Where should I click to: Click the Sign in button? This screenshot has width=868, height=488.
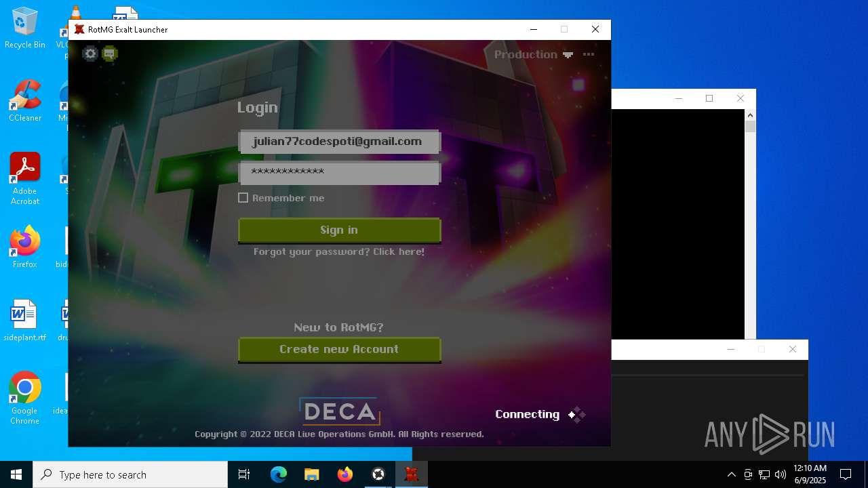[x=339, y=230]
